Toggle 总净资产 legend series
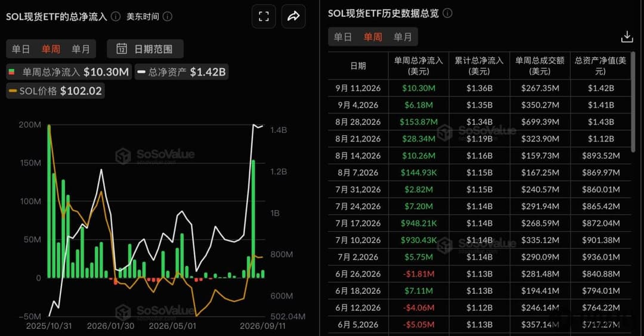The width and height of the screenshot is (644, 336). click(x=181, y=72)
